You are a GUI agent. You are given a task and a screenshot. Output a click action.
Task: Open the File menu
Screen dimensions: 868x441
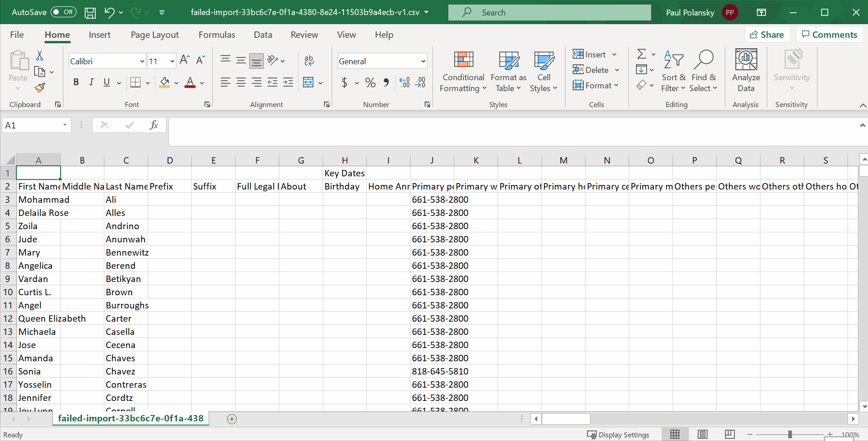click(17, 35)
